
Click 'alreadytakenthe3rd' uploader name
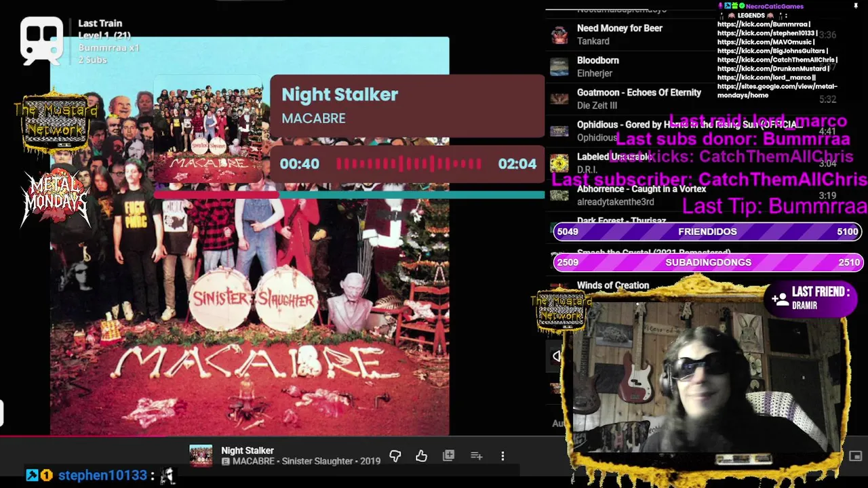(615, 202)
